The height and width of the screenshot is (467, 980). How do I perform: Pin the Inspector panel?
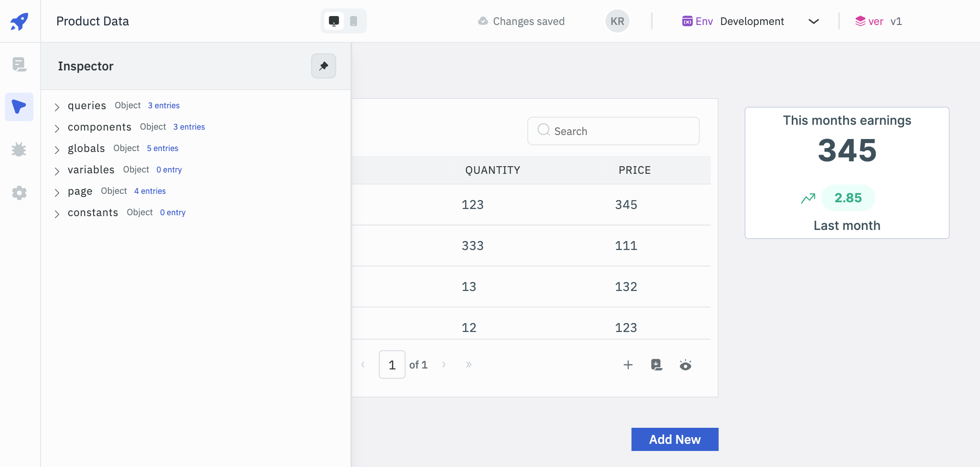pyautogui.click(x=323, y=66)
